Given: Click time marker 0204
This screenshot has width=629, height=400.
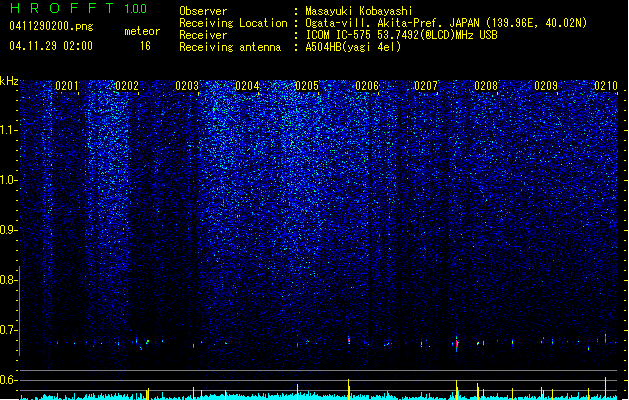Looking at the screenshot, I should click(x=247, y=86).
